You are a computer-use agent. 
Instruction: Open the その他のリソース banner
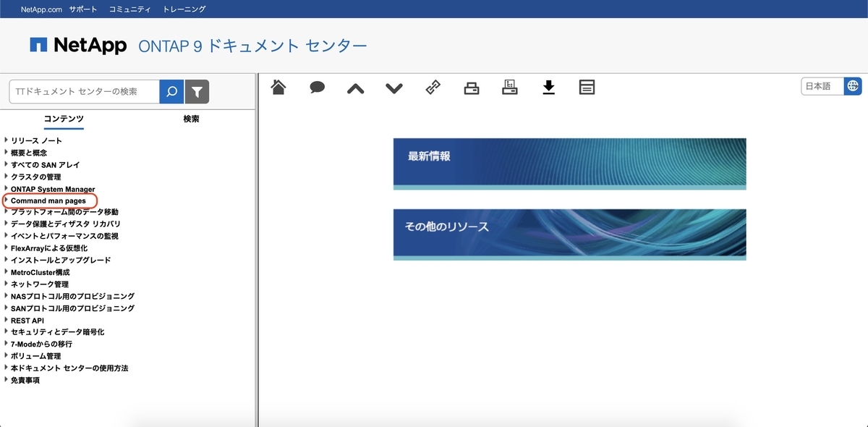point(569,234)
